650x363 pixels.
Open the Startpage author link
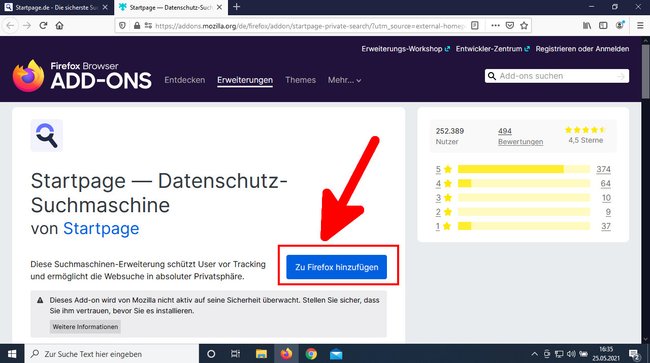101,229
